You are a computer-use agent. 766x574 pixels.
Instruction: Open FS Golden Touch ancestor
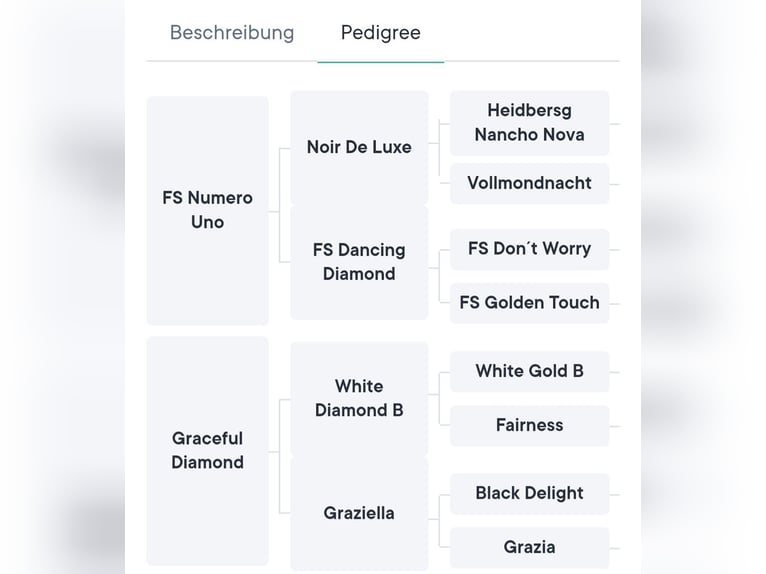point(529,303)
